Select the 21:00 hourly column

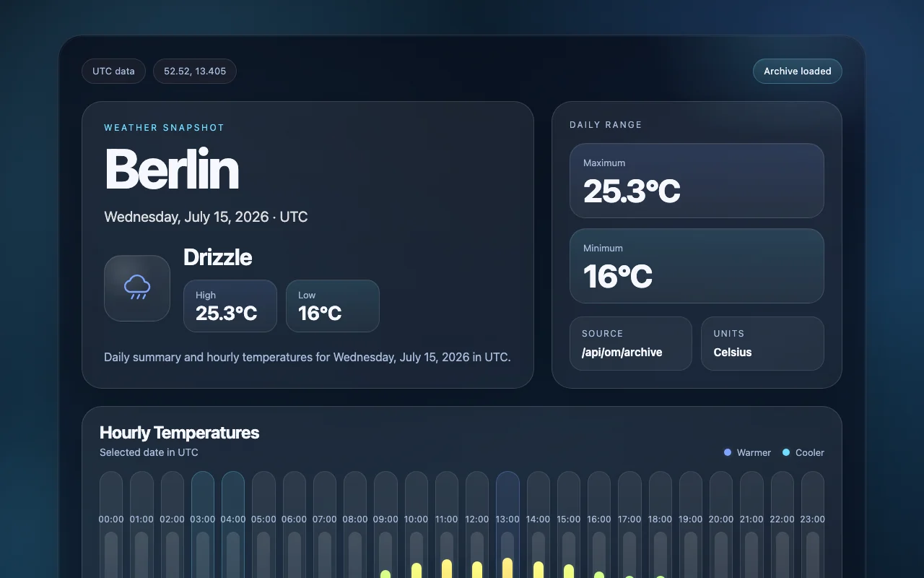pos(751,525)
